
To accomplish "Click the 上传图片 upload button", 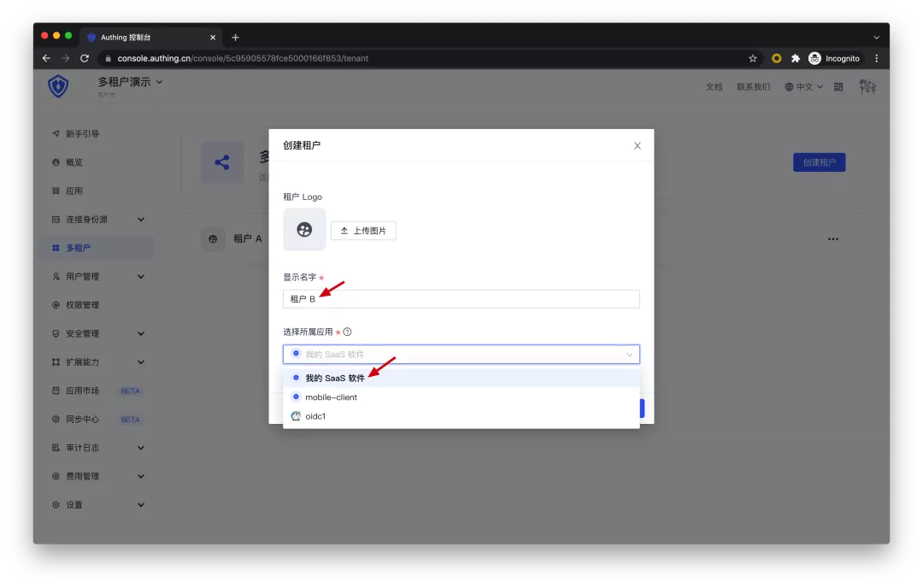I will (363, 231).
